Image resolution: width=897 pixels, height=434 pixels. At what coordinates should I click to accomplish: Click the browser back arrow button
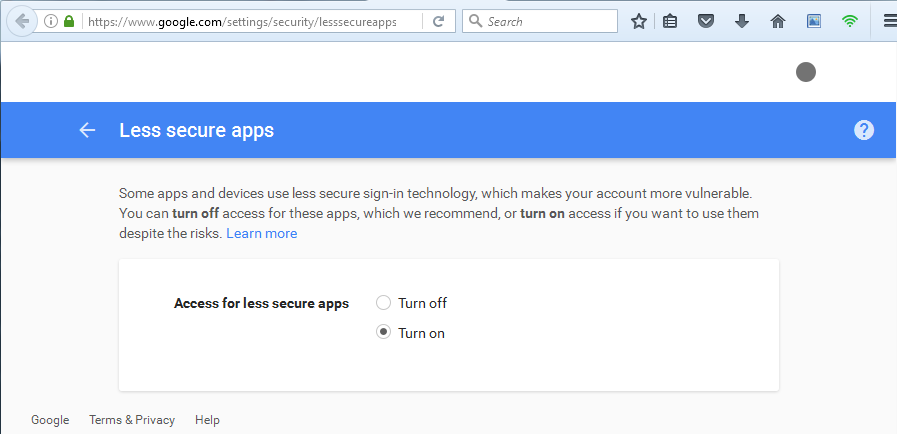click(x=21, y=21)
